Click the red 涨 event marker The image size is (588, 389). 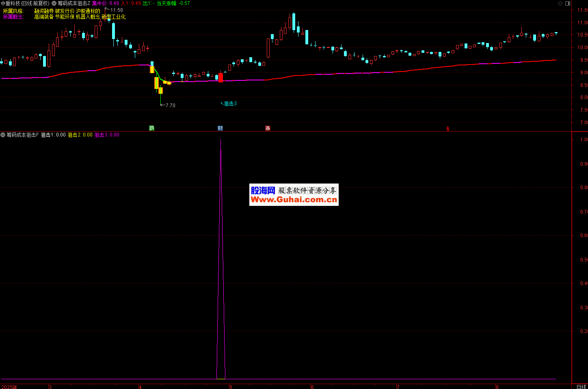[x=268, y=128]
